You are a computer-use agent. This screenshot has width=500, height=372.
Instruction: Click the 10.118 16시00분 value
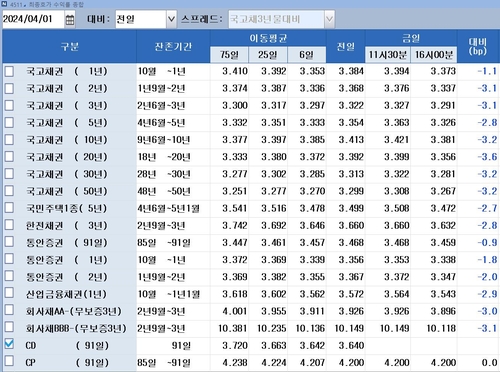pyautogui.click(x=441, y=328)
